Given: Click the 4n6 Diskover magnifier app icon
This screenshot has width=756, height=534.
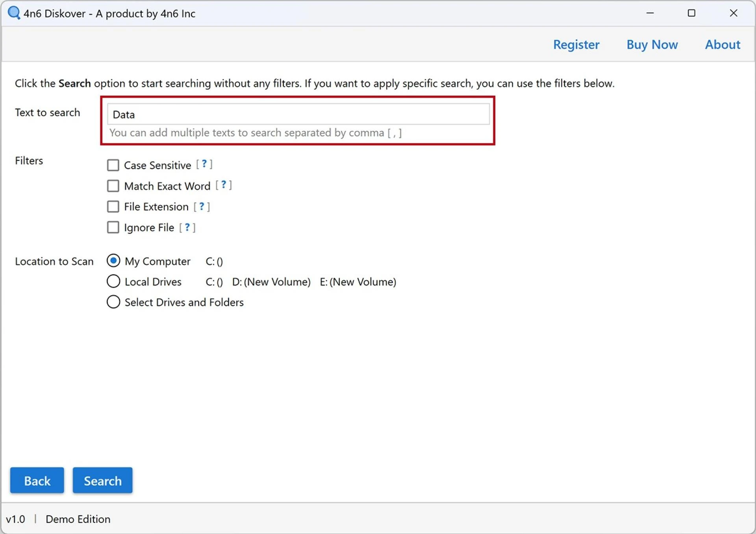Looking at the screenshot, I should pos(14,13).
